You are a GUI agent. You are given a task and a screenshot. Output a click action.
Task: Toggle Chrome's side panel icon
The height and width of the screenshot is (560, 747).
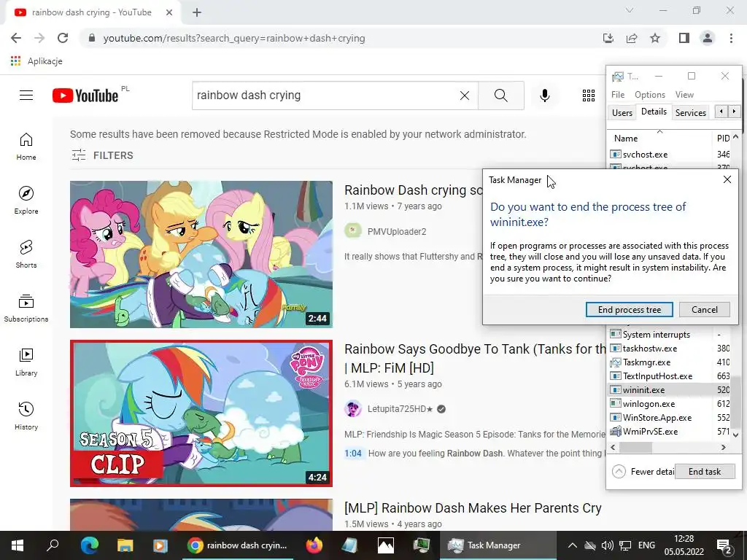(x=684, y=38)
